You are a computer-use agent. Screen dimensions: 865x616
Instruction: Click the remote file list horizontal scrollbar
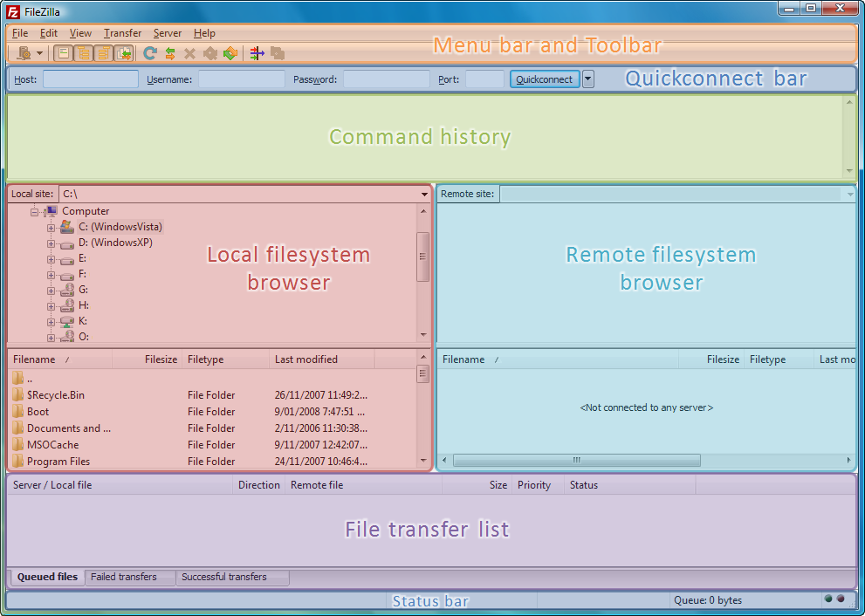[575, 460]
